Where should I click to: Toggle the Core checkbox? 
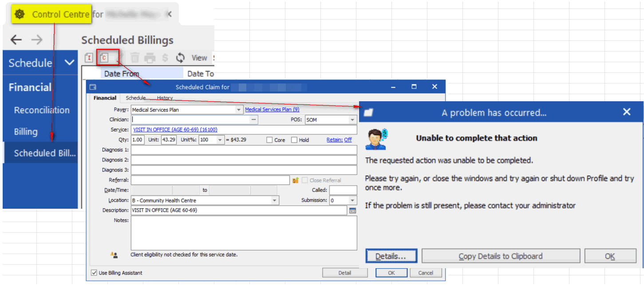(269, 140)
